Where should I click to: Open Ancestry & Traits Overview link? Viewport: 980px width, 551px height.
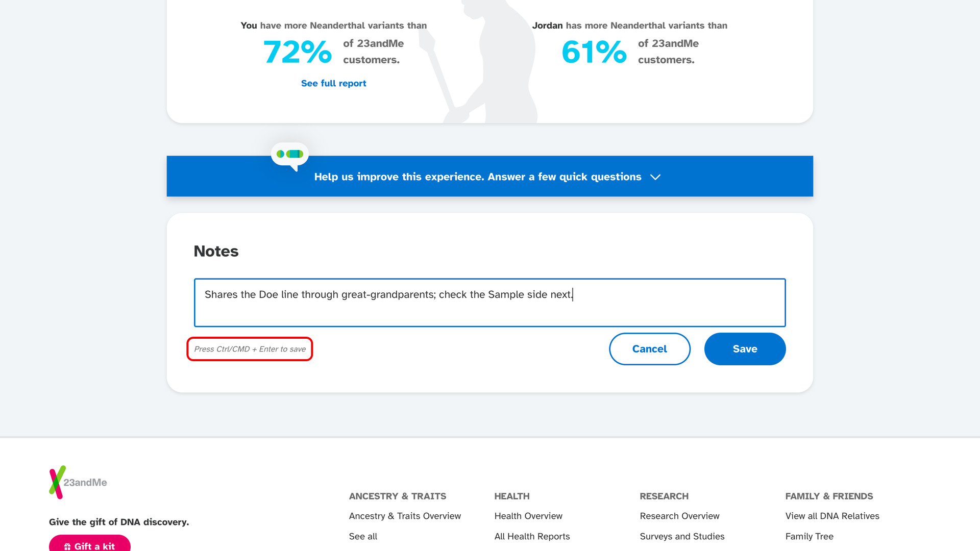click(x=405, y=516)
